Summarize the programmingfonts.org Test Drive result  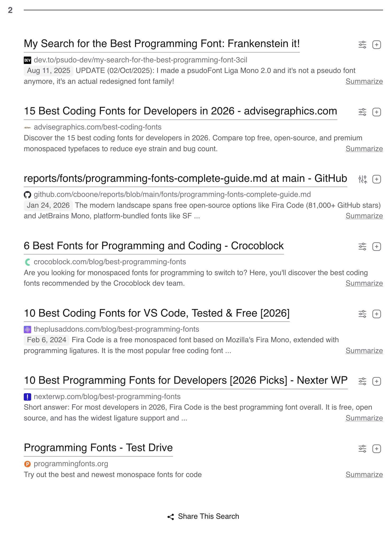[364, 475]
